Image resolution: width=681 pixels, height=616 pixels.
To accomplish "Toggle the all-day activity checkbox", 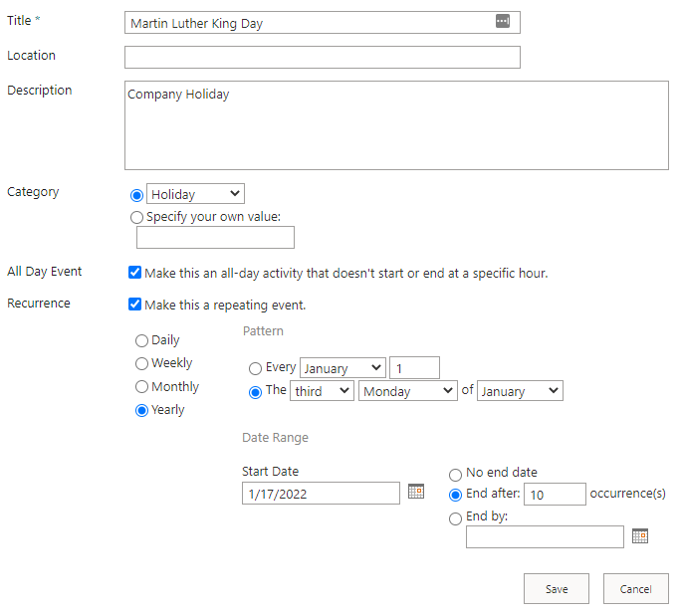I will pos(134,273).
